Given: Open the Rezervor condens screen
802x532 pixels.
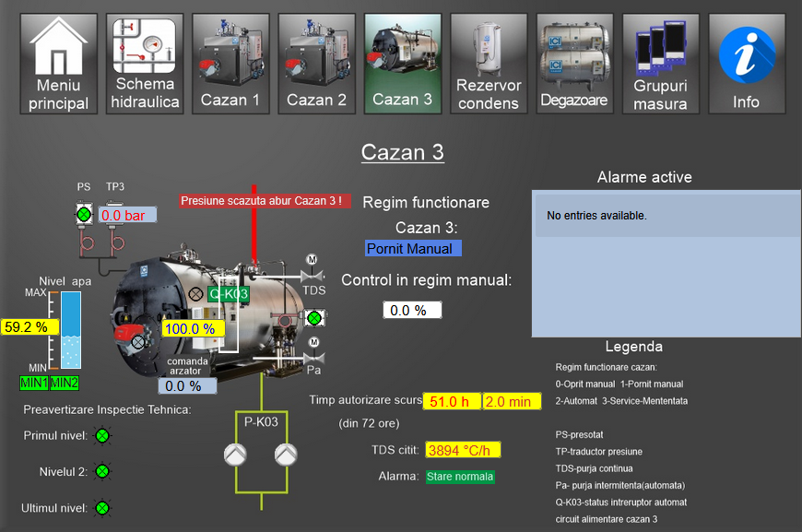Looking at the screenshot, I should pyautogui.click(x=489, y=64).
